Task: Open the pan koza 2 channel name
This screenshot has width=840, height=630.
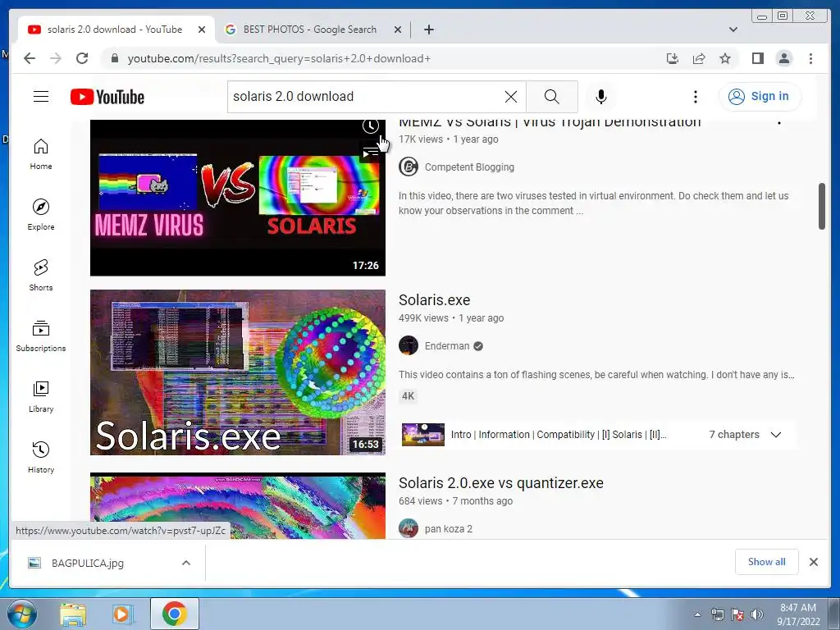Action: coord(449,529)
